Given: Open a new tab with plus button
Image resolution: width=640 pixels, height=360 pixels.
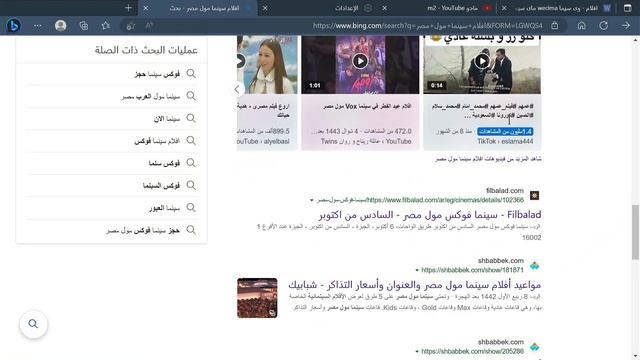Looking at the screenshot, I should tap(128, 8).
